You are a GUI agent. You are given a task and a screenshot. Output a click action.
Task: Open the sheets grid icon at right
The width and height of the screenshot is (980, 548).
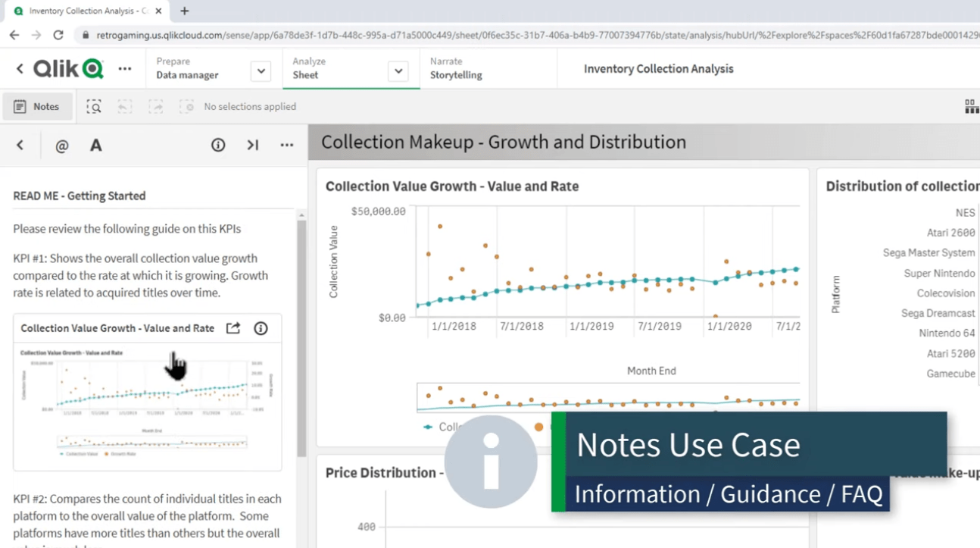pos(972,107)
